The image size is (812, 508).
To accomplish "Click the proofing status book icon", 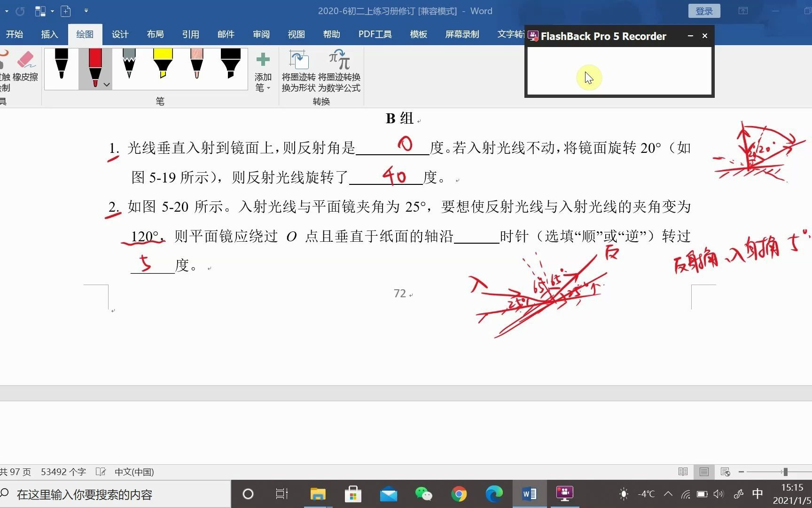I will tap(101, 472).
